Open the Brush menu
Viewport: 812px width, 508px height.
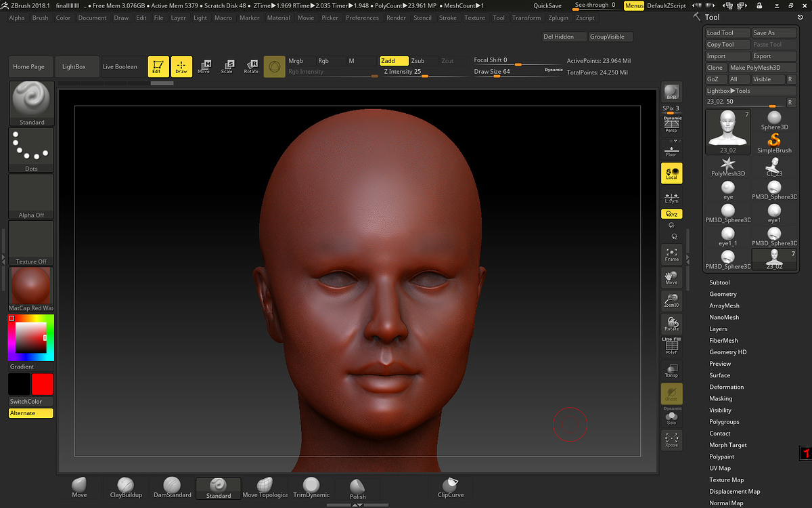click(x=41, y=18)
